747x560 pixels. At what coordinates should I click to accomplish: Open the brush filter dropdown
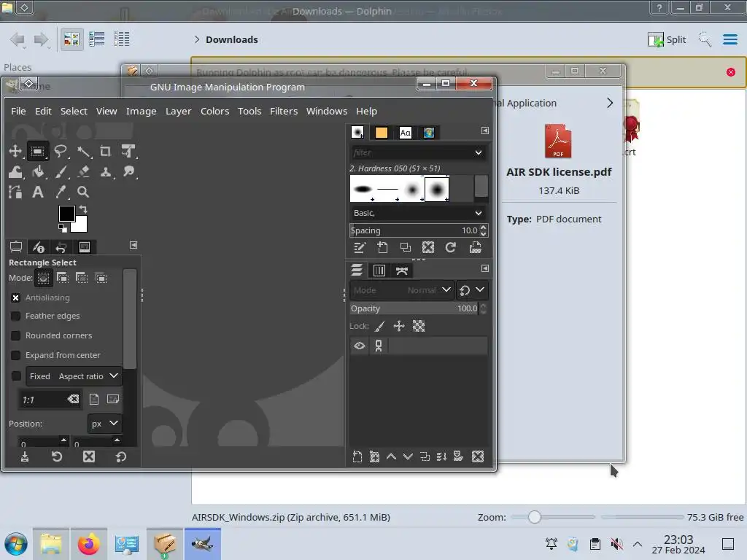coord(479,152)
